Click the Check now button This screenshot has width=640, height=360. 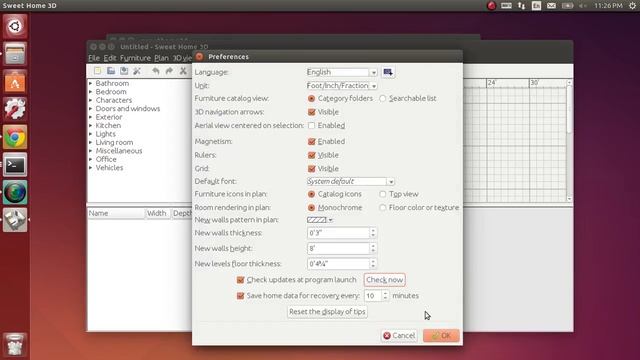[x=384, y=280]
